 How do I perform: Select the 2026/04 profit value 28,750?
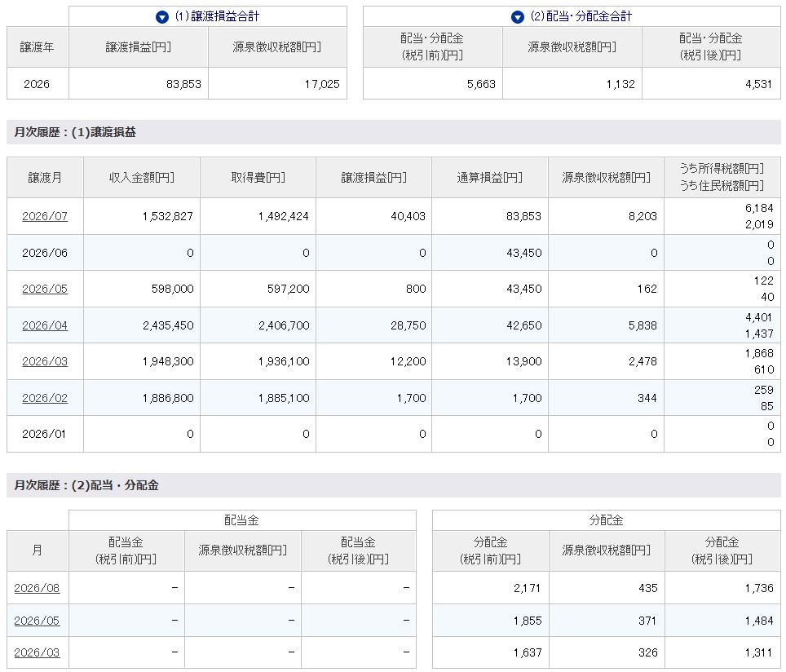408,325
